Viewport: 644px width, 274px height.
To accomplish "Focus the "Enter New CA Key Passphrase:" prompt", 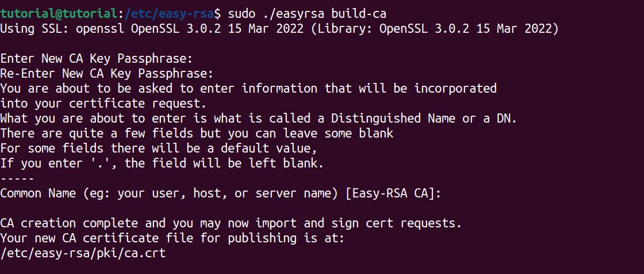I will click(x=97, y=58).
